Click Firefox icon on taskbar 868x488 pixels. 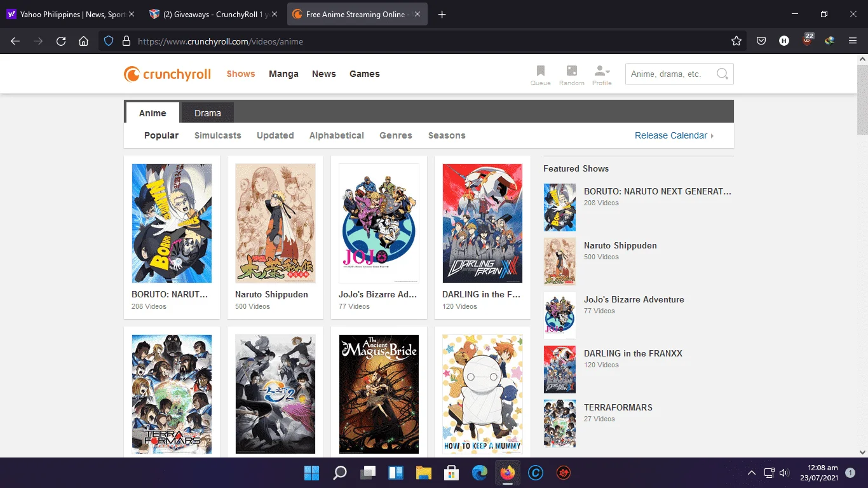[508, 473]
